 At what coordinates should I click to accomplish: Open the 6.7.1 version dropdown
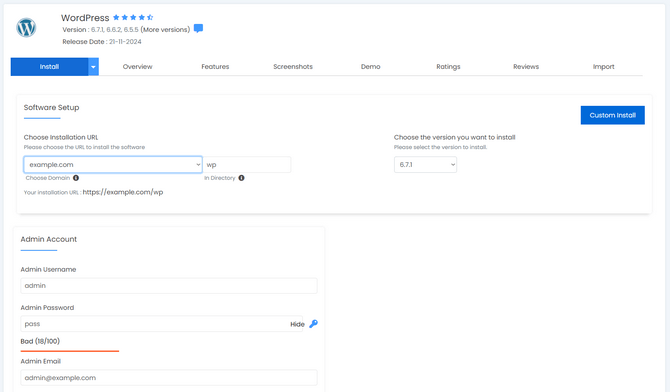pyautogui.click(x=425, y=165)
